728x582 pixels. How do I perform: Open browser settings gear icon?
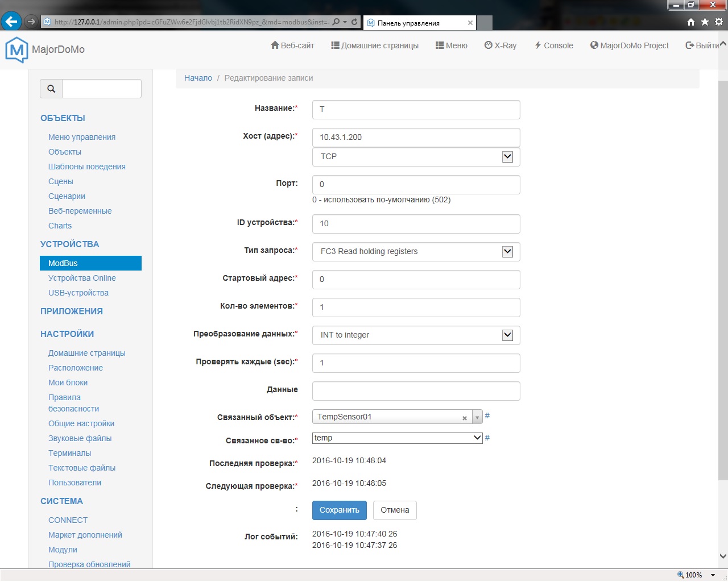click(719, 22)
